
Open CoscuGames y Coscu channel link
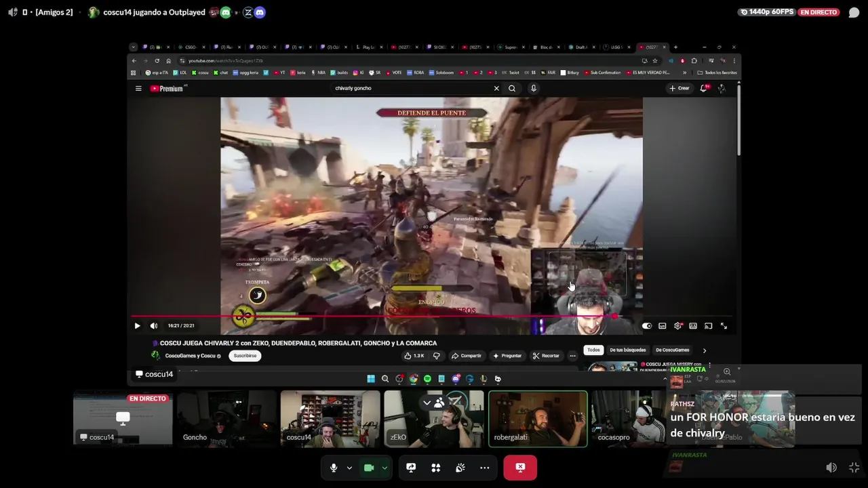coord(191,356)
